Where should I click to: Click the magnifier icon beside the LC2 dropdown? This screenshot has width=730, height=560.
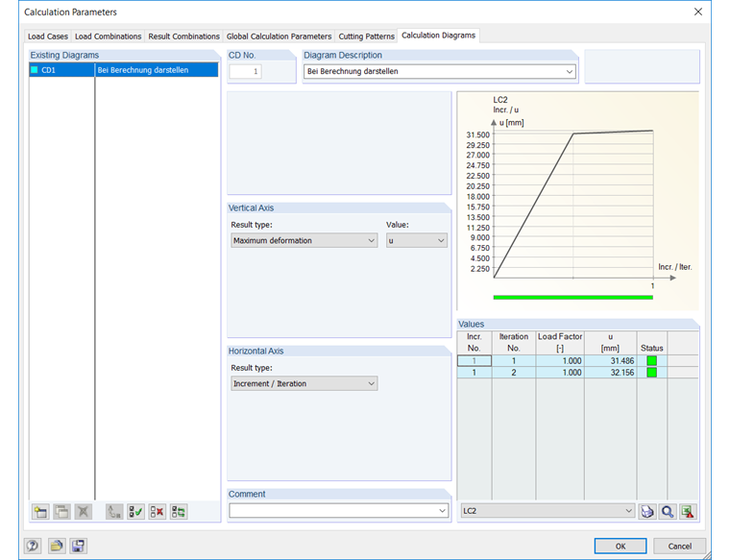[x=668, y=512]
